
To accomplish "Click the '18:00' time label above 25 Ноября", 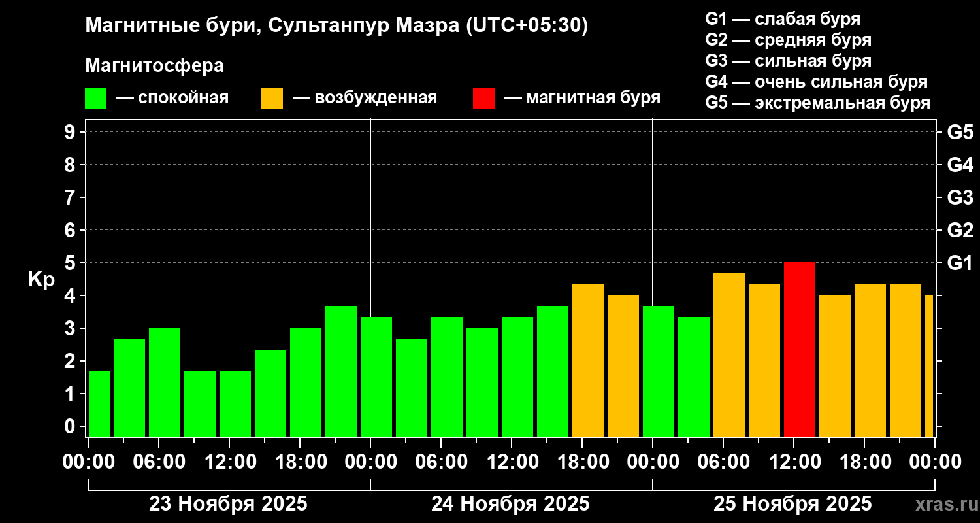I will (864, 462).
